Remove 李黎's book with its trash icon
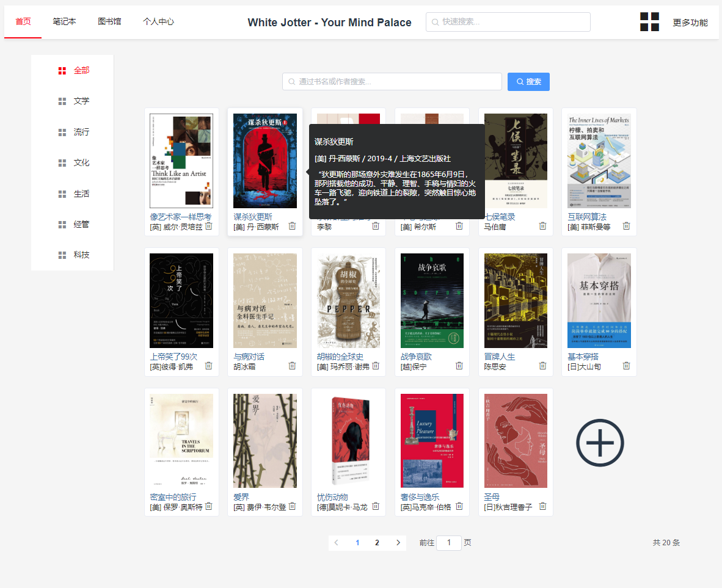Viewport: 722px width, 588px height. [376, 226]
